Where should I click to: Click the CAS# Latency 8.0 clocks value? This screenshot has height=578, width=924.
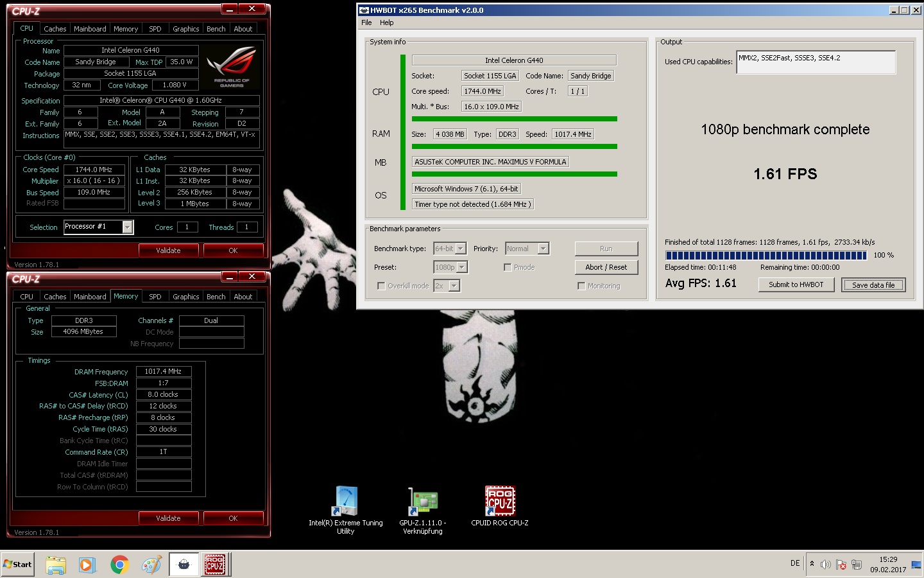(x=164, y=394)
